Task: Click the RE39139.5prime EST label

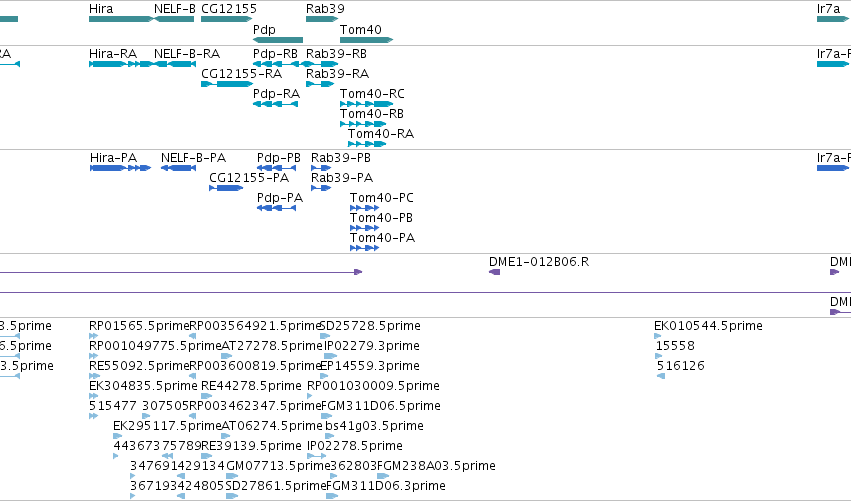Action: [251, 447]
